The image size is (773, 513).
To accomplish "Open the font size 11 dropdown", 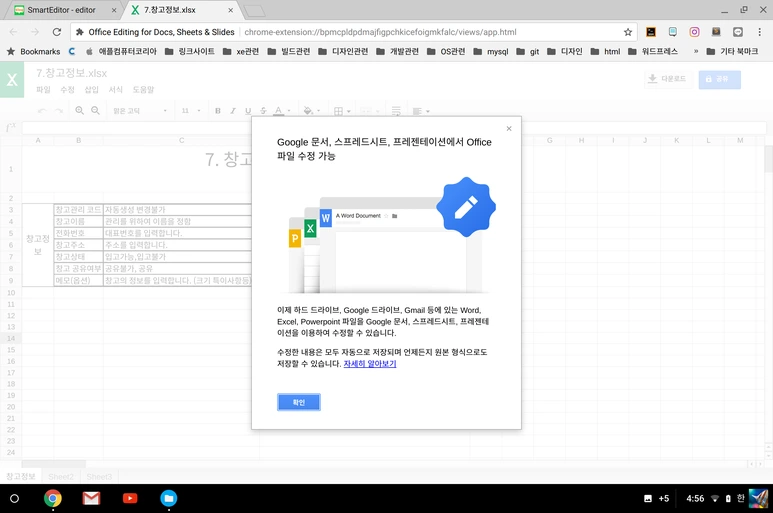I will click(x=191, y=111).
